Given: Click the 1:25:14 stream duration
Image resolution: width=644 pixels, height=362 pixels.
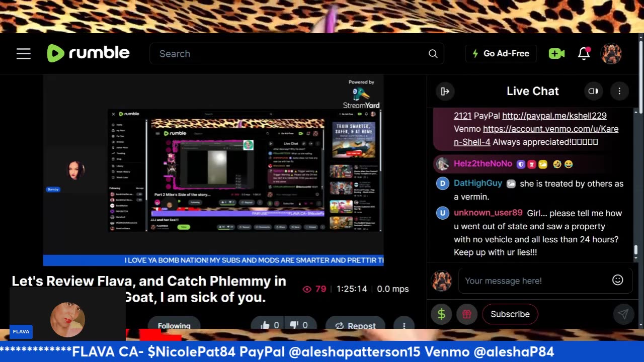Looking at the screenshot, I should tap(352, 289).
